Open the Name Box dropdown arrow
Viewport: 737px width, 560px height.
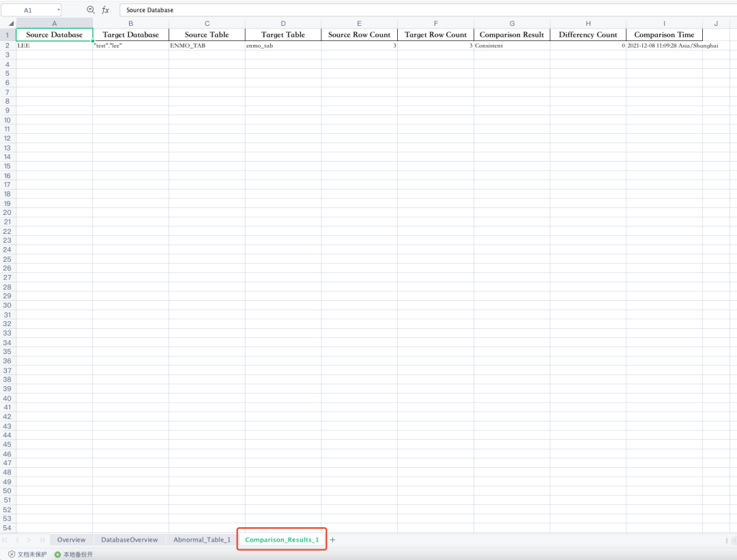pyautogui.click(x=58, y=10)
